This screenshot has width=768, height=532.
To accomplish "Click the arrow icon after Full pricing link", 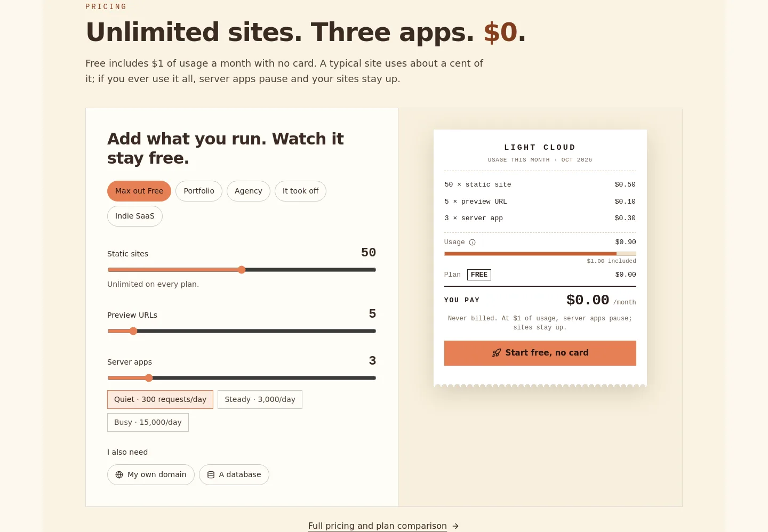I will [455, 526].
